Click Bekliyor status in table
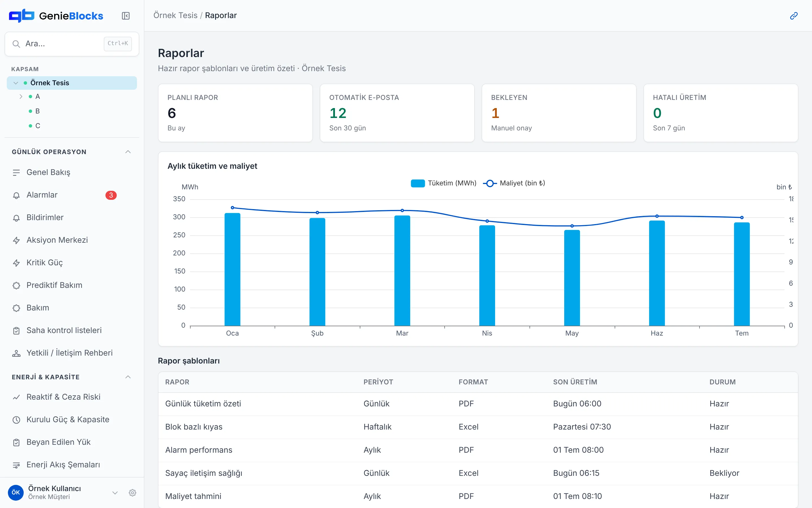This screenshot has width=812, height=508. (x=724, y=473)
